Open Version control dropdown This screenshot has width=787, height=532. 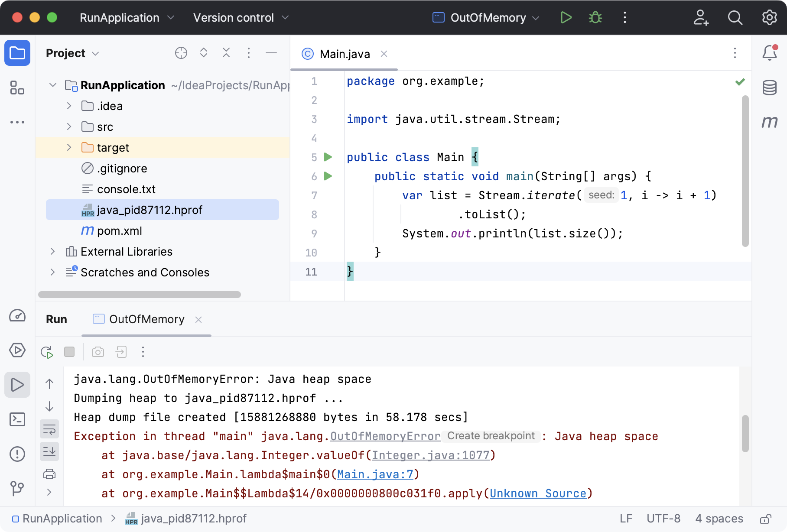[x=241, y=18]
